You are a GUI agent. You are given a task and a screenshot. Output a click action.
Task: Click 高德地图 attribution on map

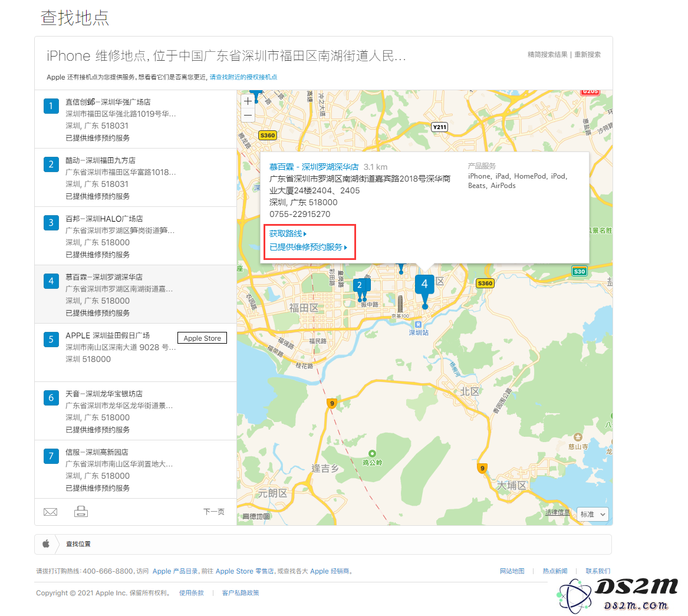(256, 516)
